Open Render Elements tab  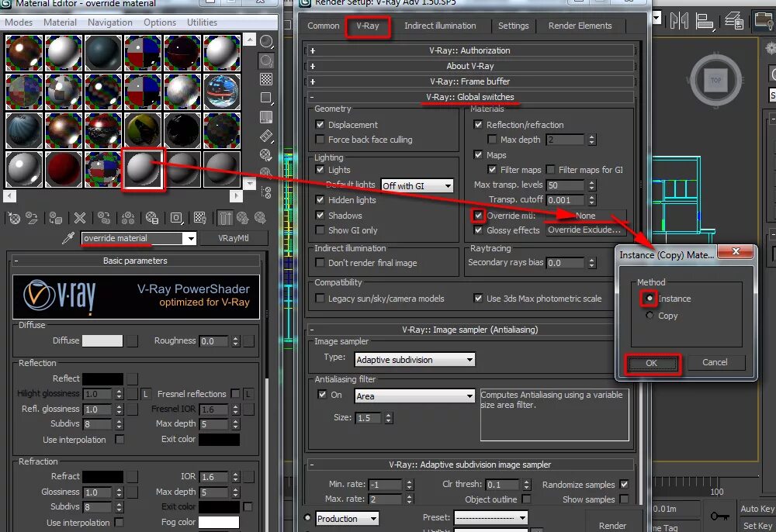(580, 26)
